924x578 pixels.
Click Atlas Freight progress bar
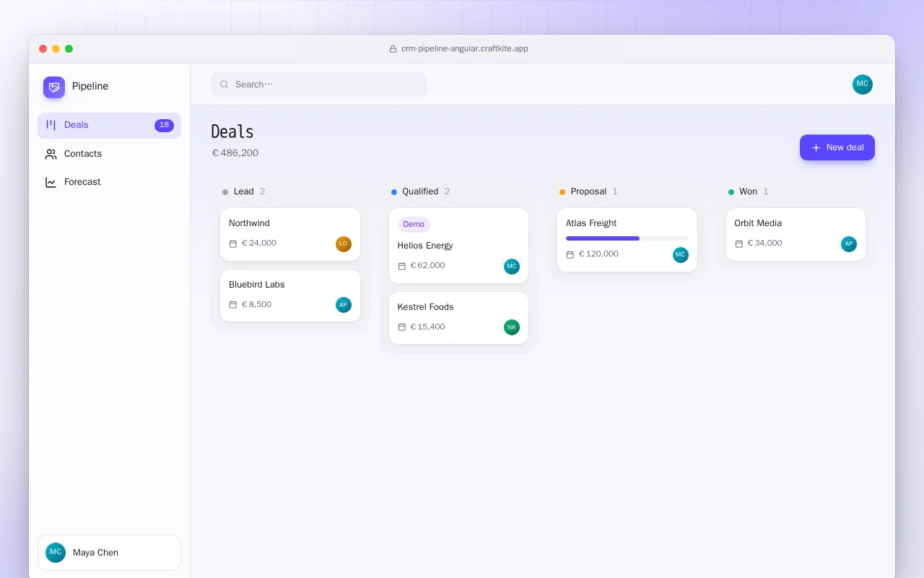pos(627,238)
